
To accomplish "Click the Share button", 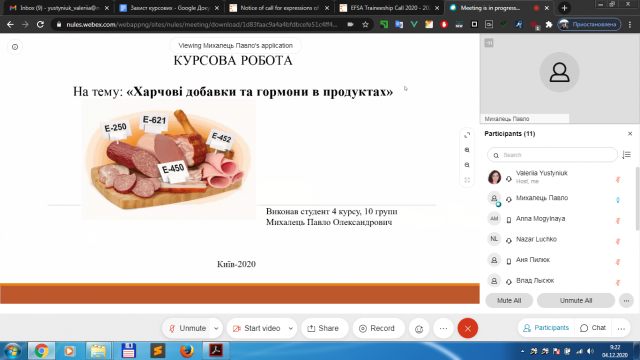I will pos(323,328).
